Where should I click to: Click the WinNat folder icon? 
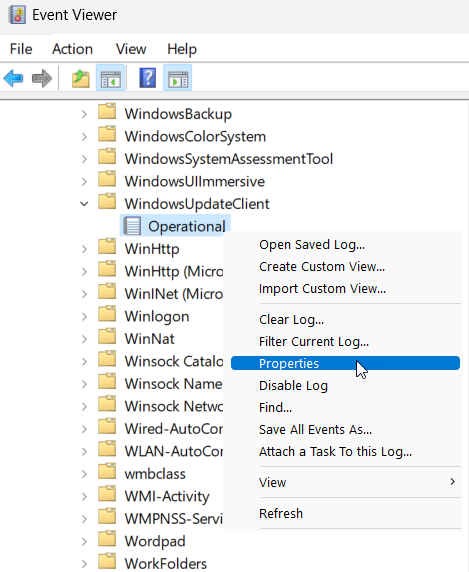[107, 337]
